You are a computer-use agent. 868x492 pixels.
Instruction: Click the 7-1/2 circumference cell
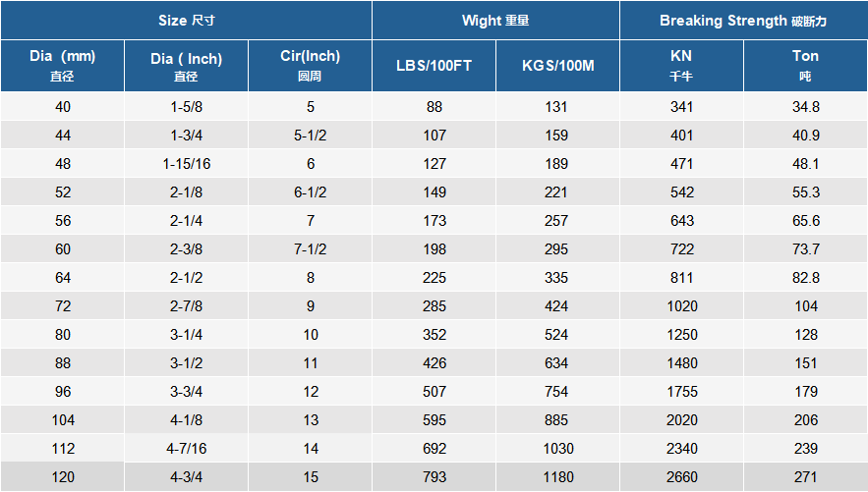coord(311,249)
